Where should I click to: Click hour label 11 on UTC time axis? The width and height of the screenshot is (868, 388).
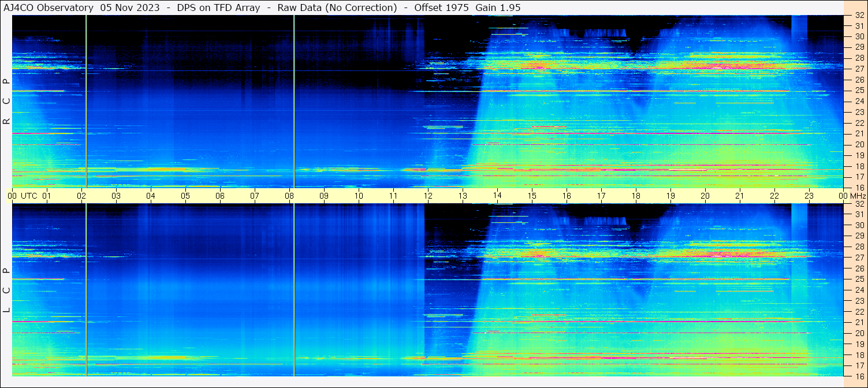click(x=393, y=196)
